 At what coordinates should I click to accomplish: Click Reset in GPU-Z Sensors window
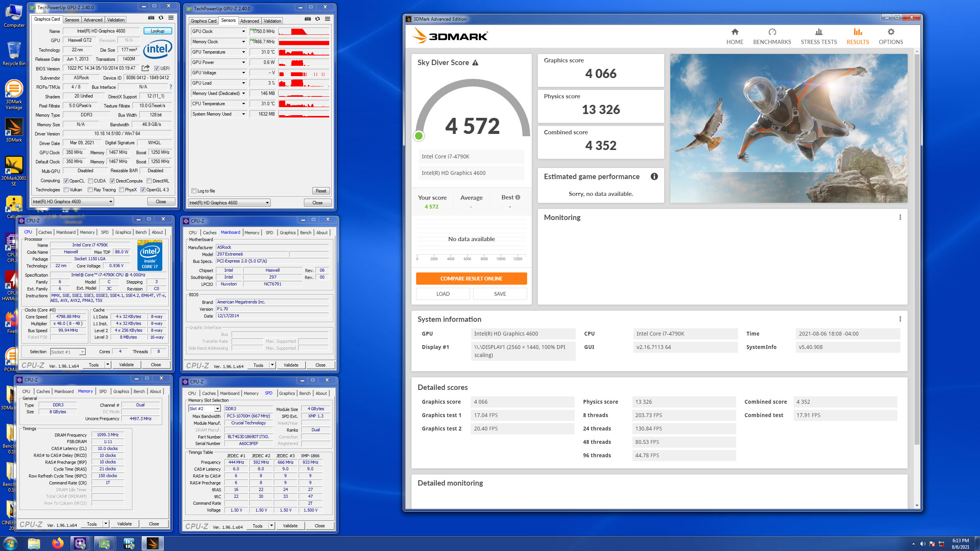pyautogui.click(x=321, y=191)
